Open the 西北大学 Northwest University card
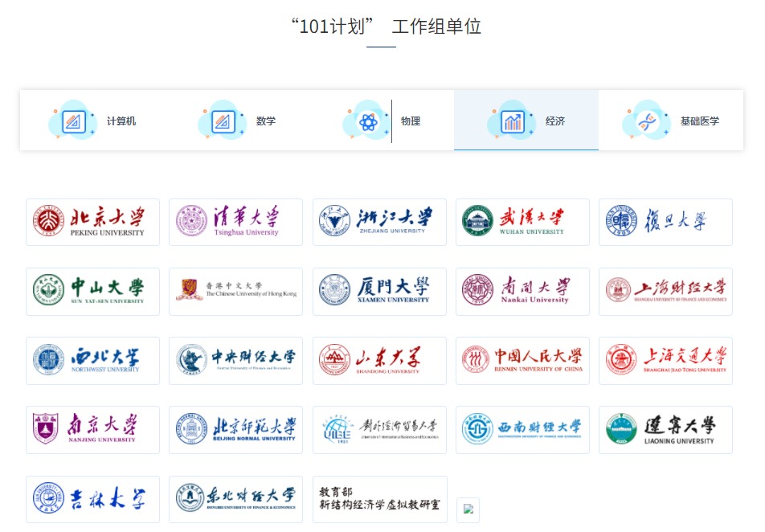Image resolution: width=765 pixels, height=532 pixels. coord(92,361)
